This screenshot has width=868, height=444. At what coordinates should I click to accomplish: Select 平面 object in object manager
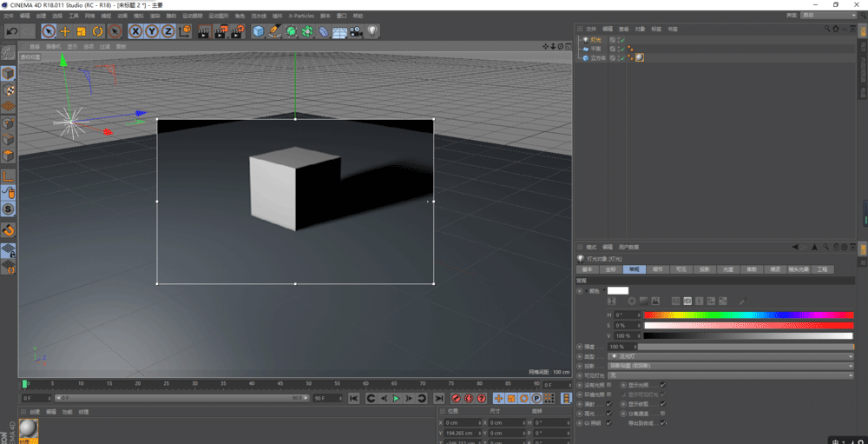tap(595, 49)
